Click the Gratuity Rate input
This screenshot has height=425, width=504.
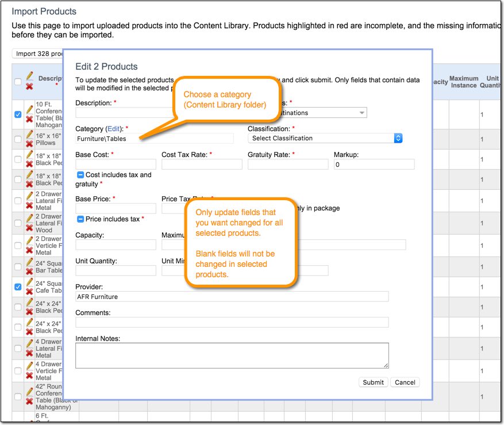(288, 164)
